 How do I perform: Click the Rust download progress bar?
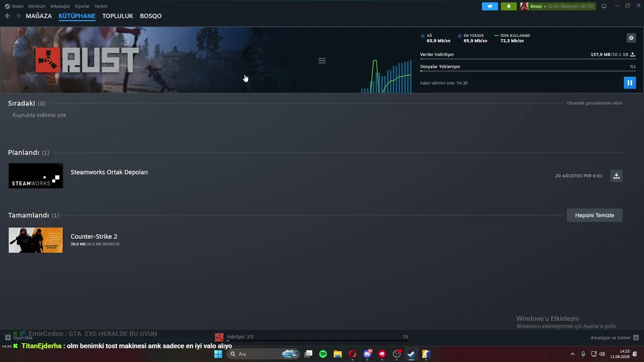coord(528,59)
